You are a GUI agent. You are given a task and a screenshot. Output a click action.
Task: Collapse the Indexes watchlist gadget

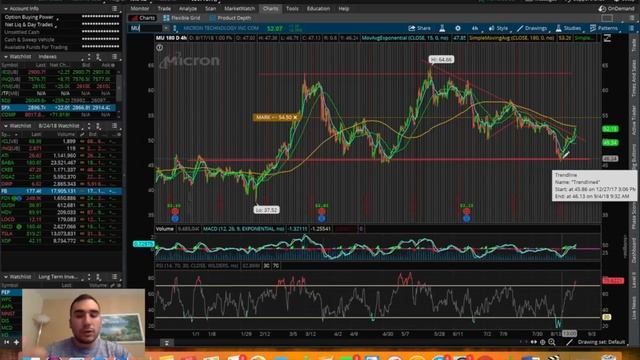(6, 57)
